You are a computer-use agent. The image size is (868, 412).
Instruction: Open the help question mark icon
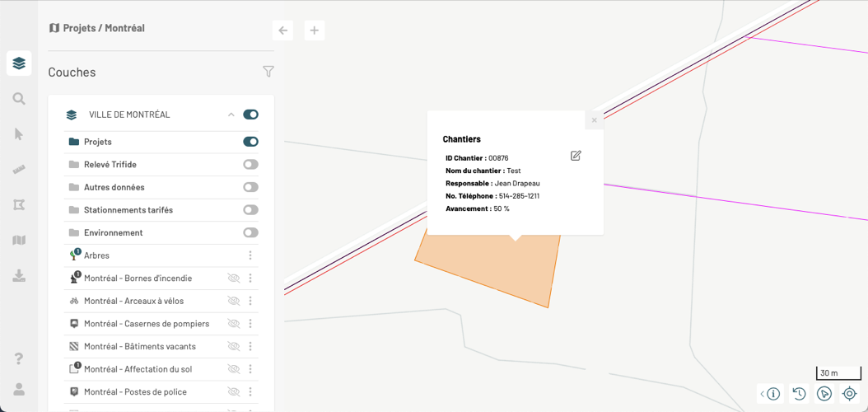[19, 358]
